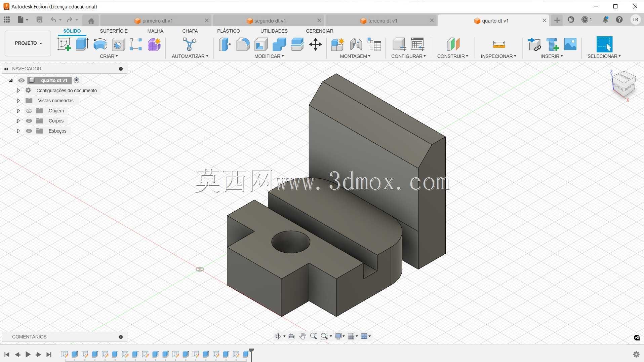Go to the Home tab icon
Viewport: 644px width, 362px height.
pos(91,21)
